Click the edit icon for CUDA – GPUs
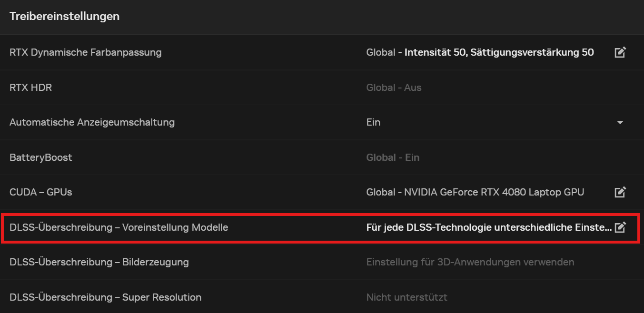The width and height of the screenshot is (644, 313). (x=620, y=192)
